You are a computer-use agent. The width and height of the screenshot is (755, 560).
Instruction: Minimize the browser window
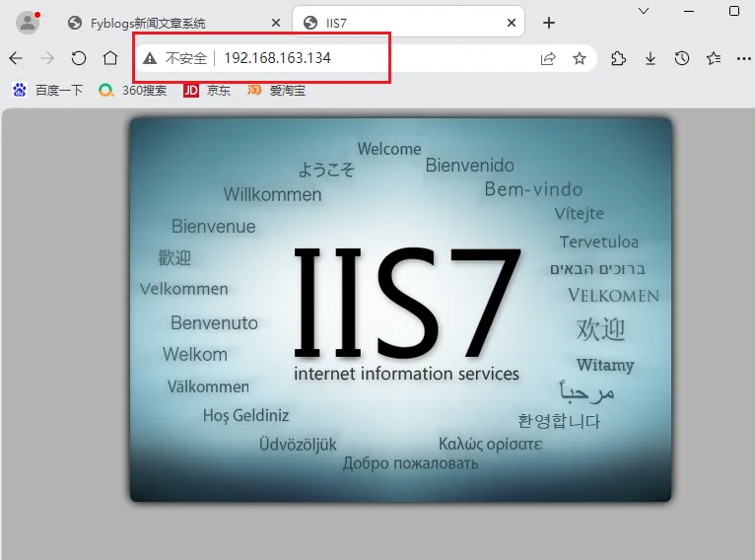point(689,11)
